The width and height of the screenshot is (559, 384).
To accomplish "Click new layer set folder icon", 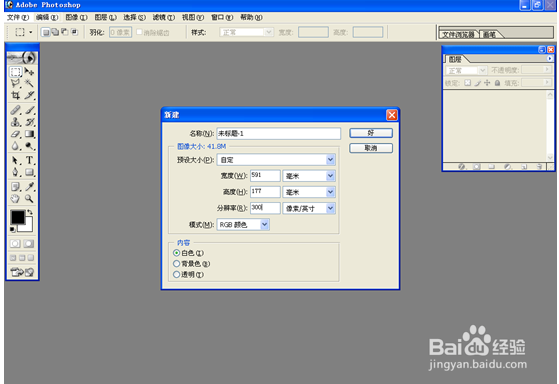I will click(x=492, y=167).
